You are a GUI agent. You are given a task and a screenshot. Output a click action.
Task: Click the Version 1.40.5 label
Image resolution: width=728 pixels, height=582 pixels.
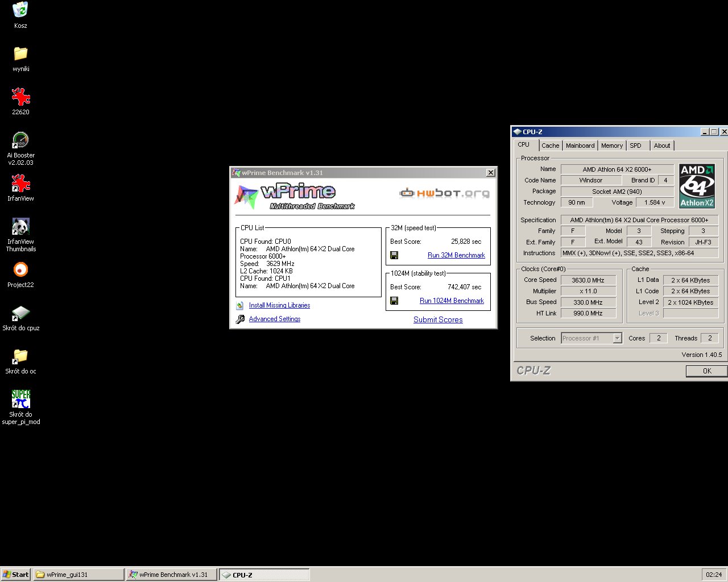pyautogui.click(x=702, y=355)
